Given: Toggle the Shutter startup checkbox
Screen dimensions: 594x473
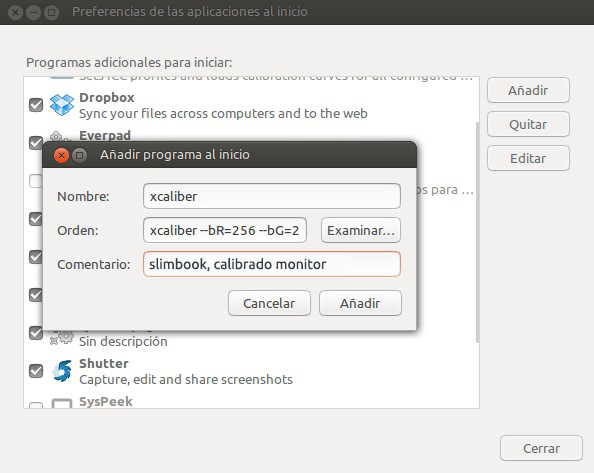Looking at the screenshot, I should click(x=36, y=371).
